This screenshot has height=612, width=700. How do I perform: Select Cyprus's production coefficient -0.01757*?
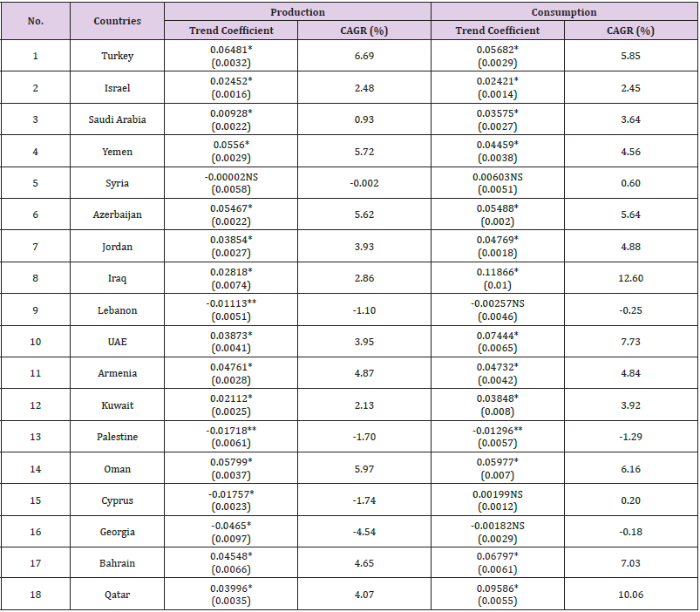click(x=231, y=494)
